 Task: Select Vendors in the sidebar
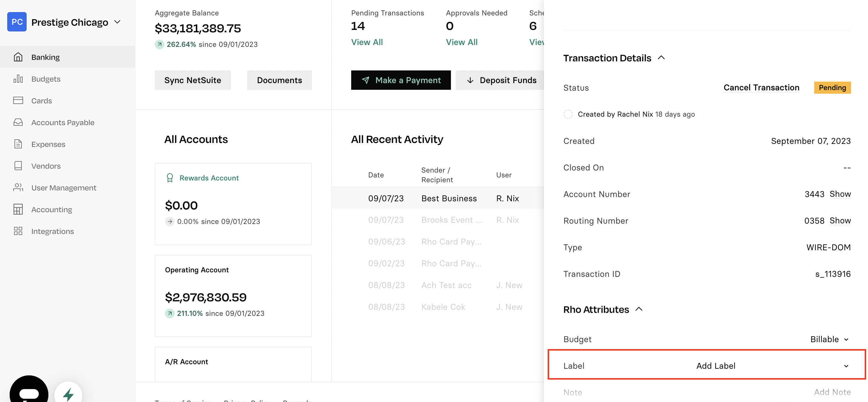pyautogui.click(x=46, y=166)
